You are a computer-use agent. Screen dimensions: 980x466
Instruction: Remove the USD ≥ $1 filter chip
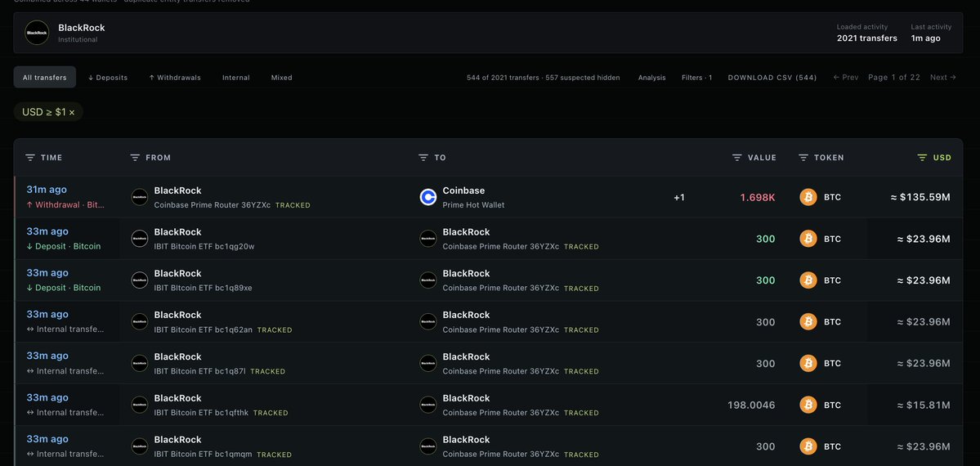(72, 112)
